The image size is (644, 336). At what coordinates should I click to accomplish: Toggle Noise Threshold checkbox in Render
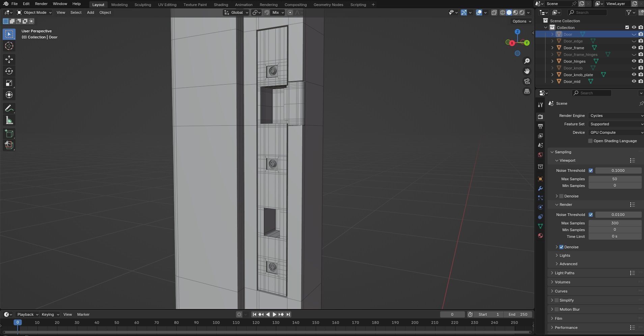pos(591,215)
